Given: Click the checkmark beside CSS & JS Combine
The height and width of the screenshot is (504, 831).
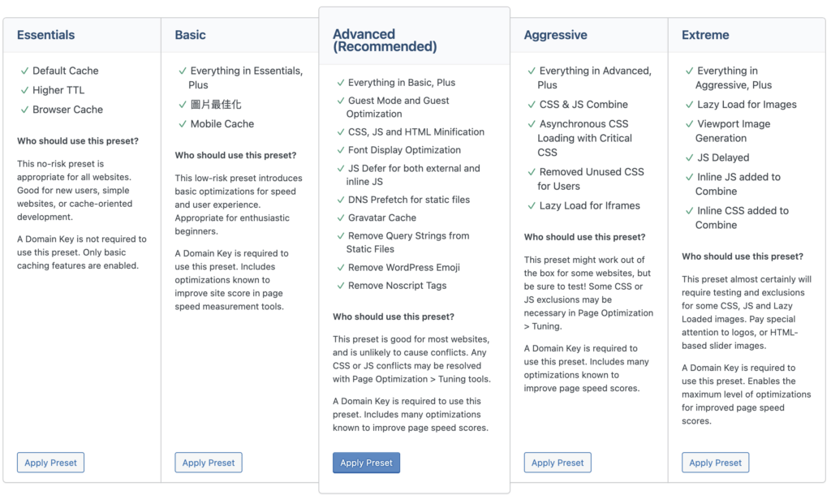Looking at the screenshot, I should (532, 105).
